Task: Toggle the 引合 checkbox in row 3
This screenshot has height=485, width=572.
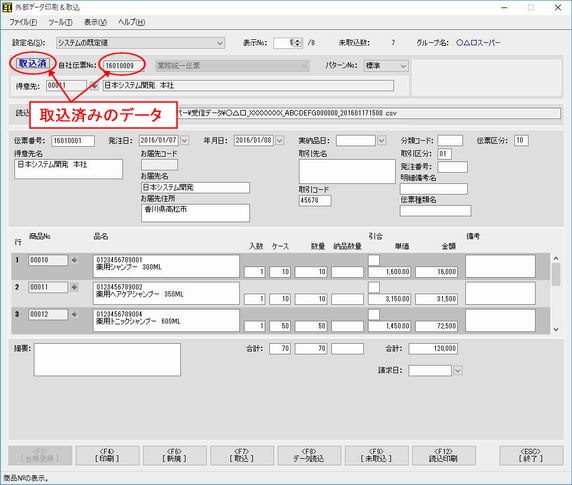Action: (374, 314)
